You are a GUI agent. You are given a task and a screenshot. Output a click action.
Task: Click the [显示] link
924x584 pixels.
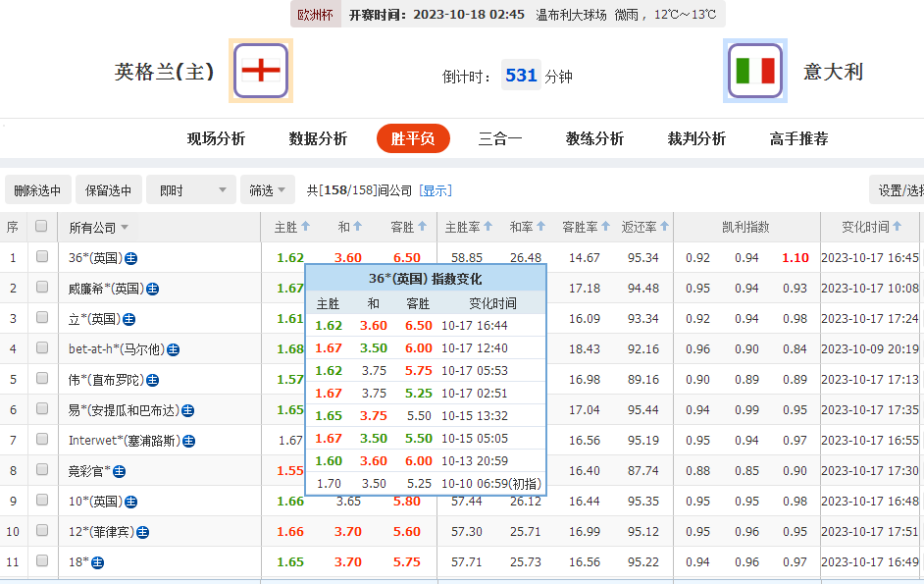click(435, 190)
